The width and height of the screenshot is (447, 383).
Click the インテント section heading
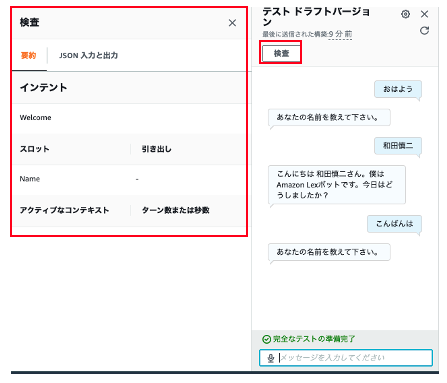(x=43, y=88)
